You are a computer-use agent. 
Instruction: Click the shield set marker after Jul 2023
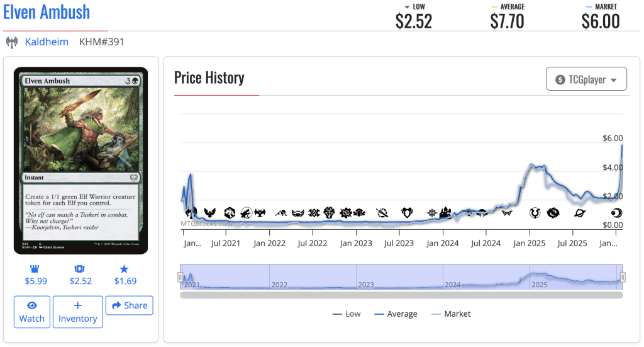(407, 213)
